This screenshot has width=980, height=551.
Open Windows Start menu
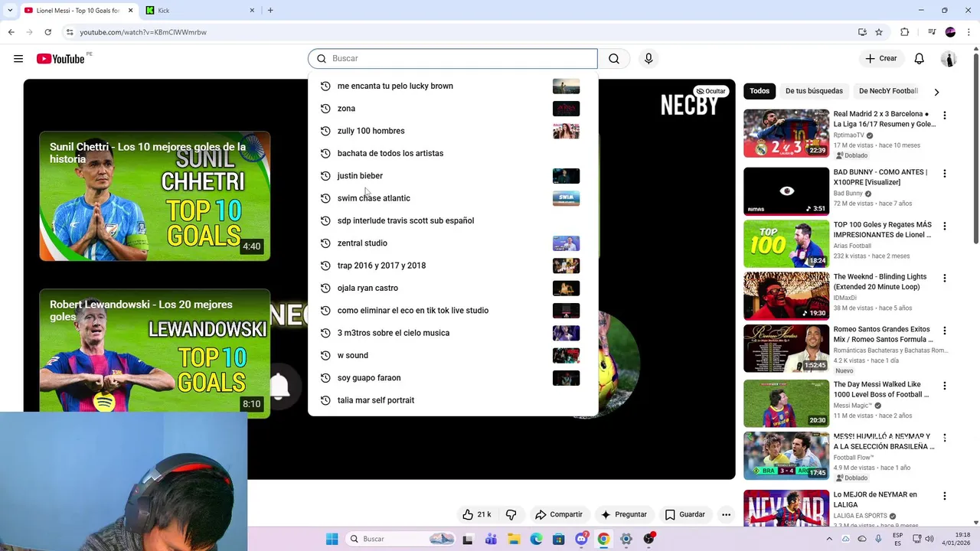(332, 539)
